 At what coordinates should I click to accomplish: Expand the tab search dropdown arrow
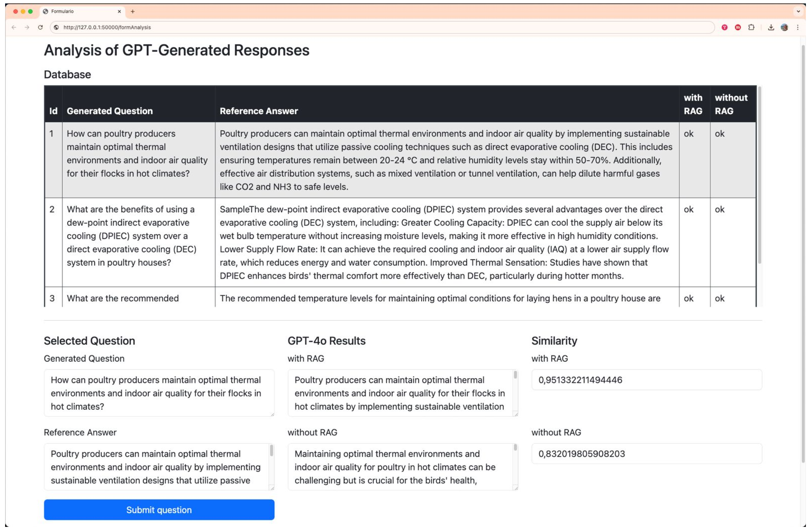[x=798, y=12]
